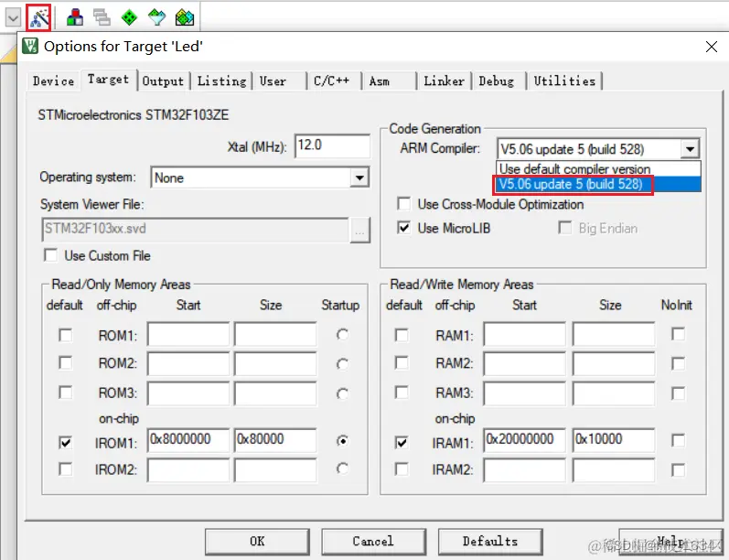Viewport: 729px width, 560px height.
Task: Select IROM1 Startup radio button
Action: pyautogui.click(x=343, y=440)
